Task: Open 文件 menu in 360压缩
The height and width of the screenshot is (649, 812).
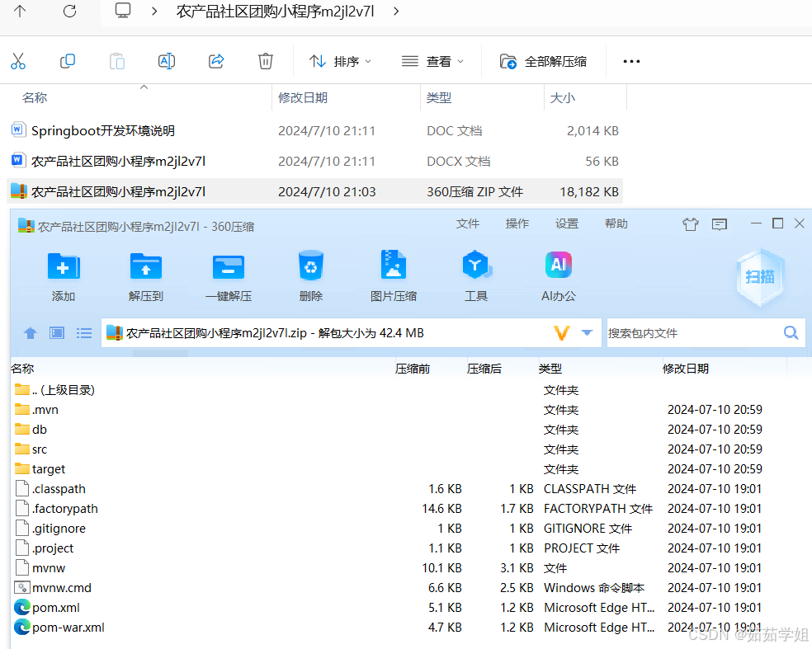Action: click(468, 223)
